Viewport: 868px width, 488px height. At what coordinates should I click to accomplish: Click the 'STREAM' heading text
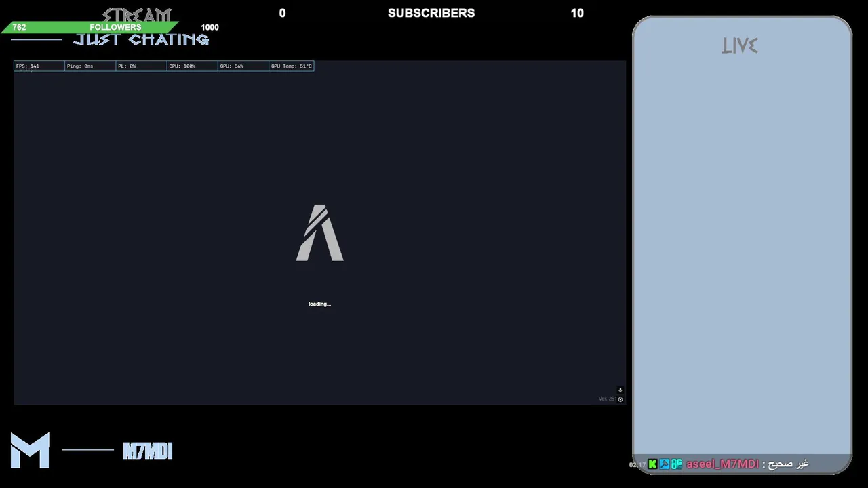pyautogui.click(x=137, y=15)
